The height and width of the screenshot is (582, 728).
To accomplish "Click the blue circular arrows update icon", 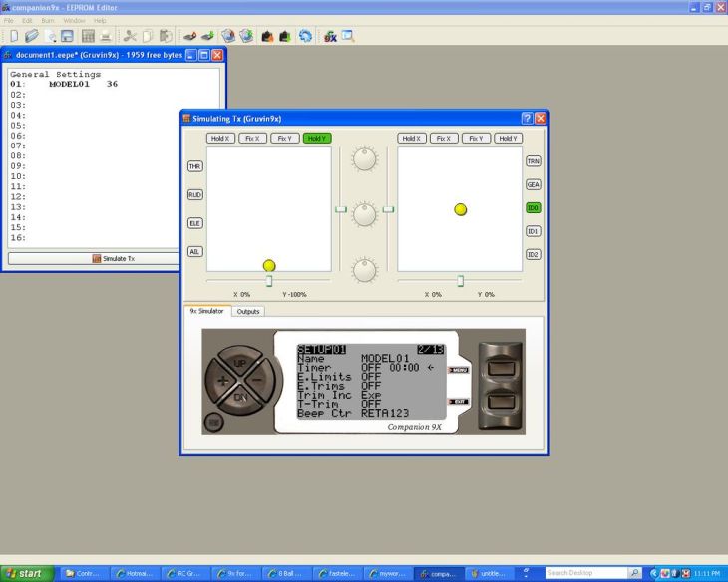I will 305,36.
